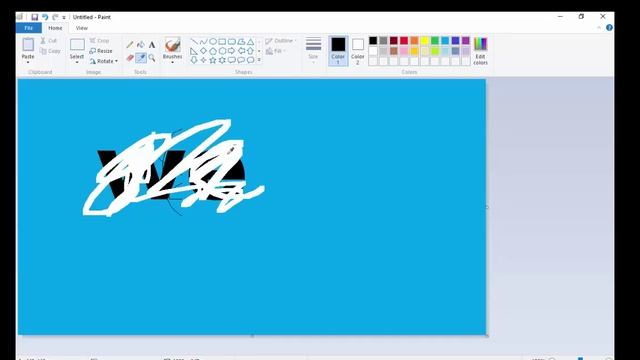640x360 pixels.
Task: Click the Paste clipboard icon
Action: (28, 45)
